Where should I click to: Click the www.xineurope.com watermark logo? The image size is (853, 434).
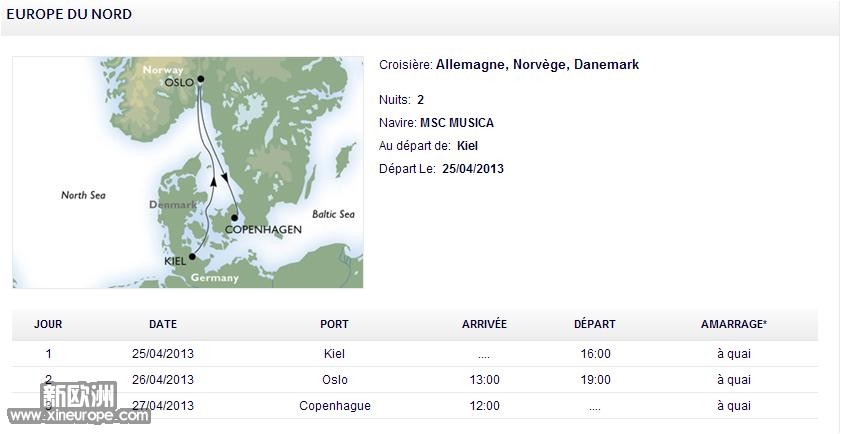tap(79, 402)
